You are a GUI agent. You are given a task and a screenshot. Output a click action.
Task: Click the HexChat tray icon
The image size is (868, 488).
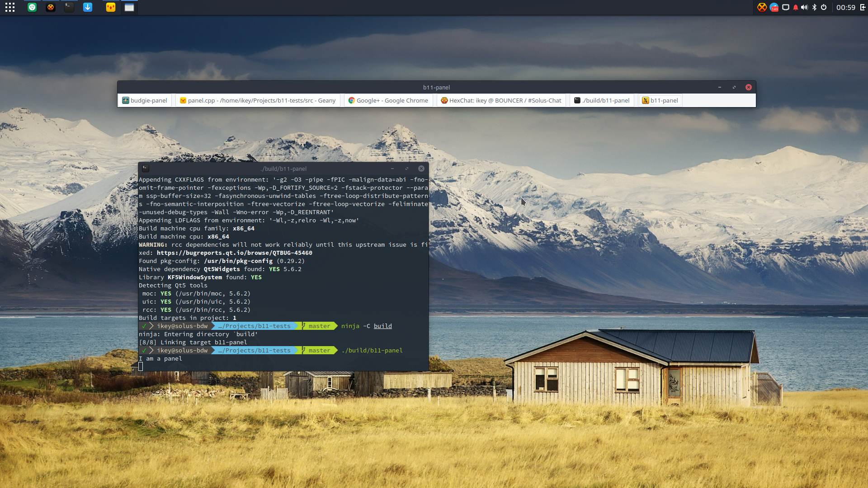[x=762, y=7]
